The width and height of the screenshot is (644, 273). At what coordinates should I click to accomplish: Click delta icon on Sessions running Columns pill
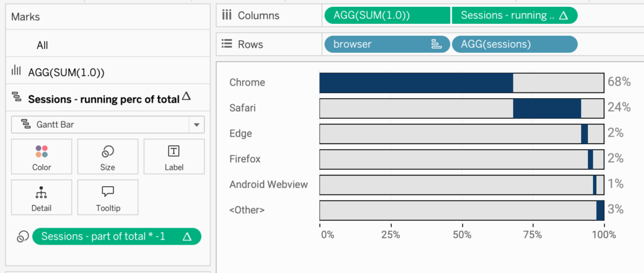[564, 16]
